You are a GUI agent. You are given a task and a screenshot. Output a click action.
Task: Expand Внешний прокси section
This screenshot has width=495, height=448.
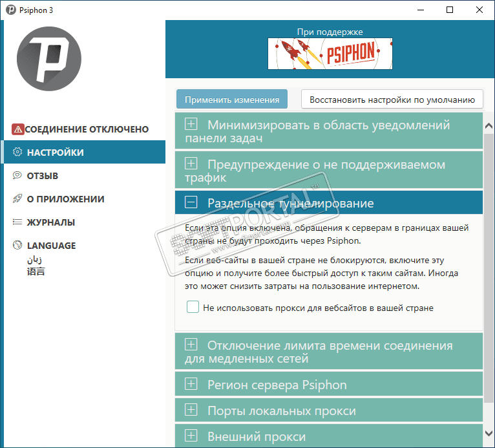329,436
